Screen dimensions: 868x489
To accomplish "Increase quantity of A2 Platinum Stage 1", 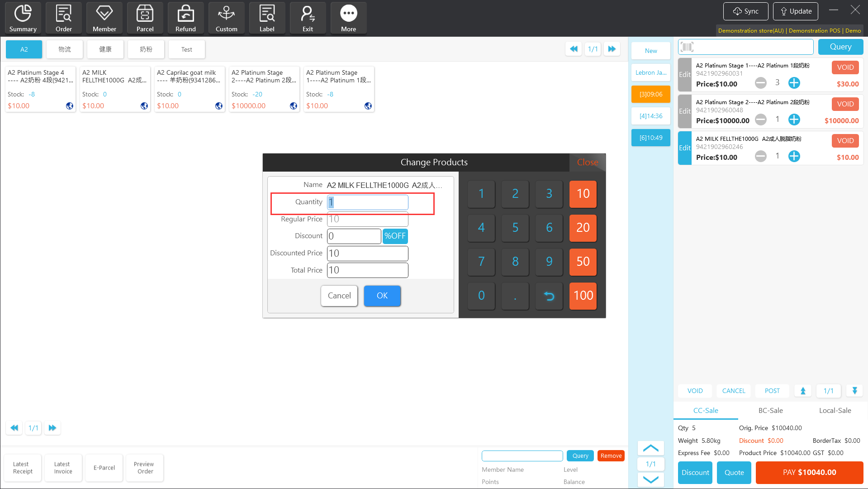I will point(794,83).
